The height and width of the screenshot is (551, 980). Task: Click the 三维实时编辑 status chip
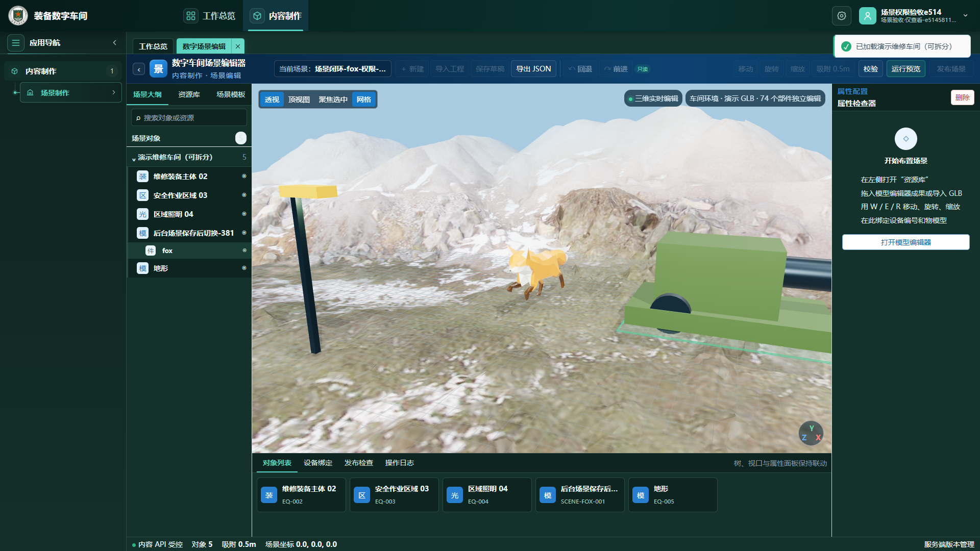point(653,98)
